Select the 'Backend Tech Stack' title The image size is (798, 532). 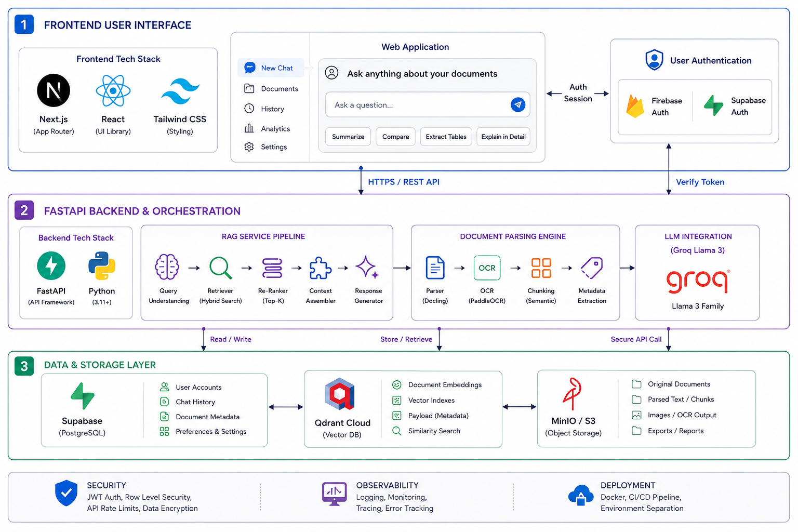point(76,237)
